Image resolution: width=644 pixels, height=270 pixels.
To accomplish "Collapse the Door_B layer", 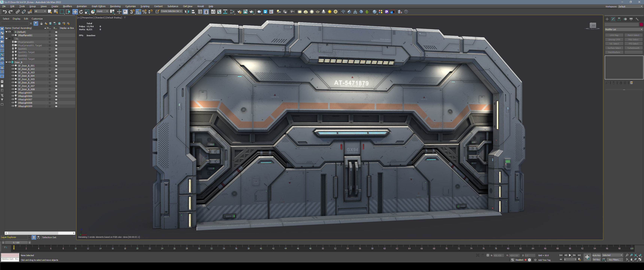I will pyautogui.click(x=7, y=62).
